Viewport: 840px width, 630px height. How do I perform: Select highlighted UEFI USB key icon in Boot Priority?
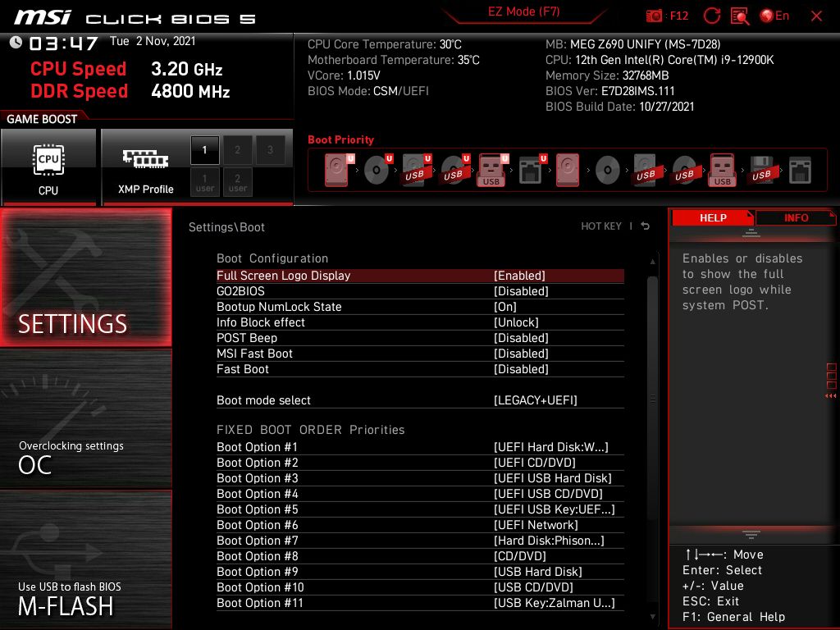point(493,170)
